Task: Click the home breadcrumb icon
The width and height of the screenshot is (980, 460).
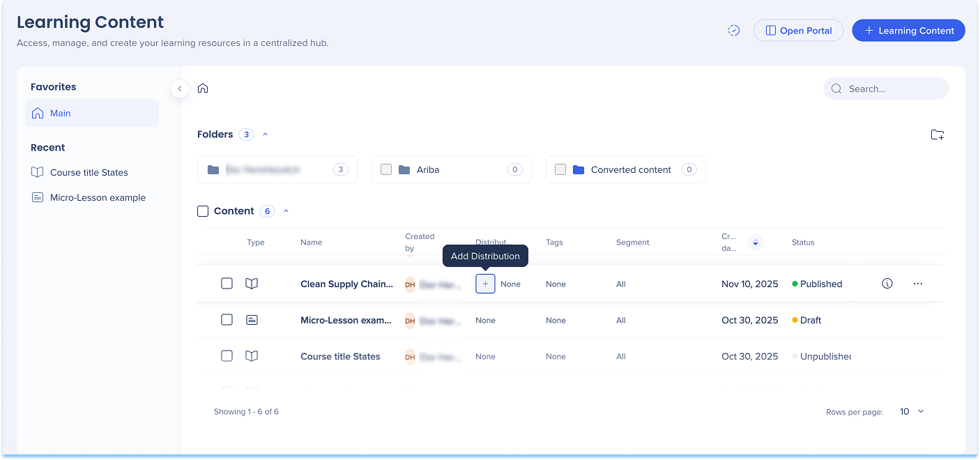Action: [203, 89]
